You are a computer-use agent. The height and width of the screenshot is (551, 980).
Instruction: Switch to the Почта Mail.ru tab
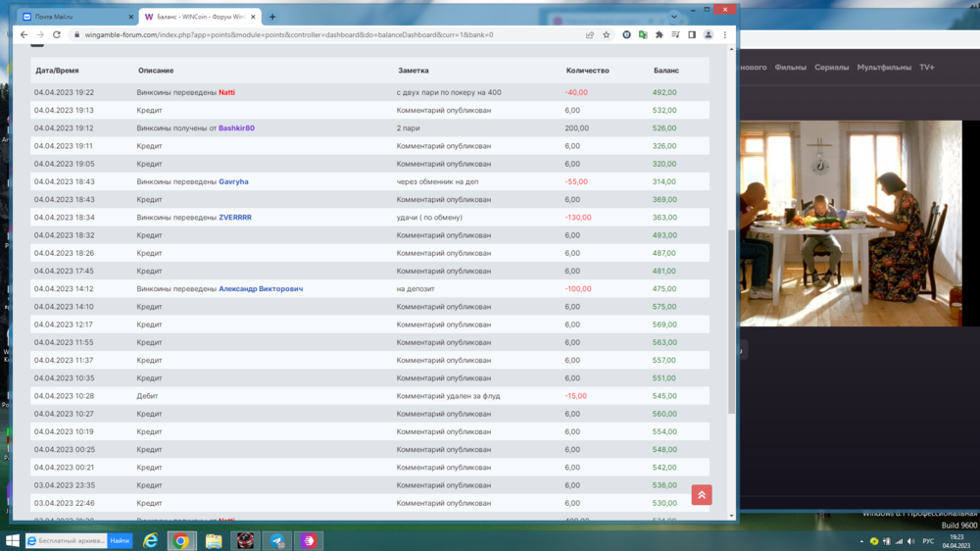[x=73, y=17]
